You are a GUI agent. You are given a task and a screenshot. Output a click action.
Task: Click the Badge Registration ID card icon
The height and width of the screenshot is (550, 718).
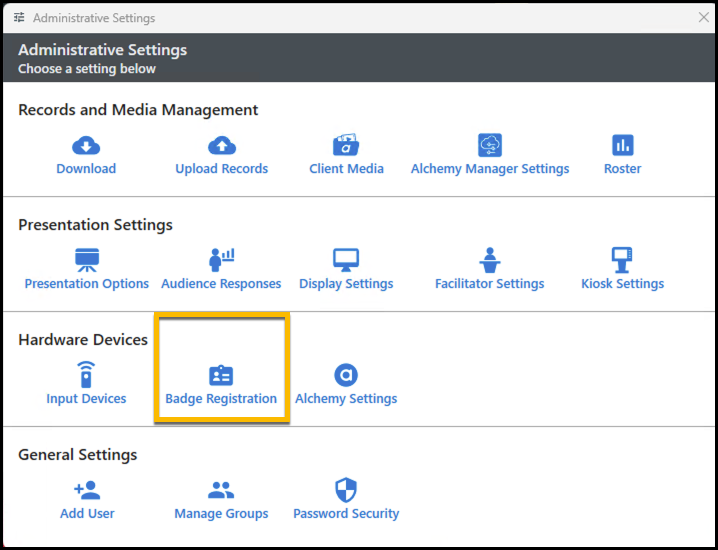coord(221,376)
